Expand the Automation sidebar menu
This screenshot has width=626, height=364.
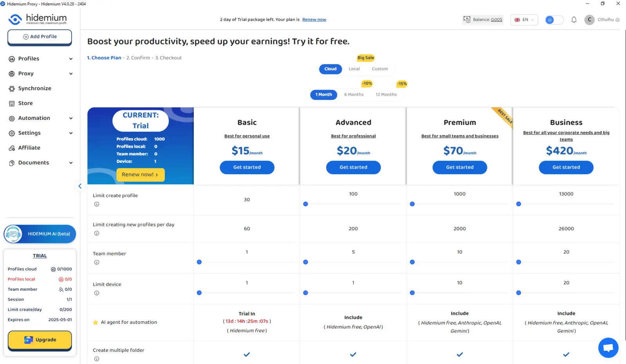(x=40, y=118)
